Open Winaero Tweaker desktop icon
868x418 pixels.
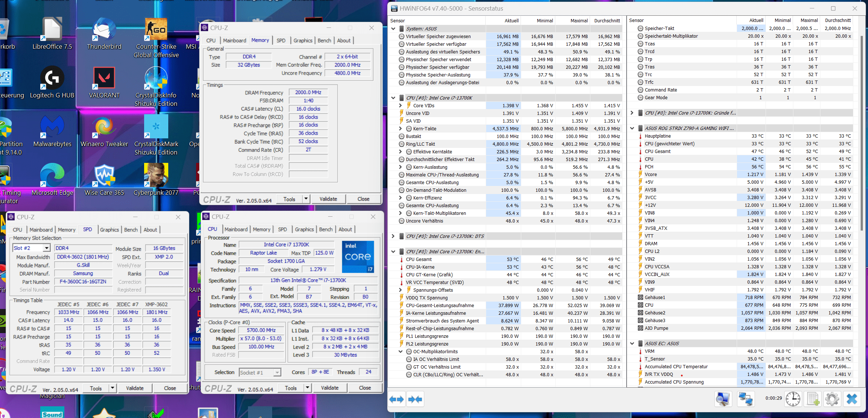click(x=104, y=131)
